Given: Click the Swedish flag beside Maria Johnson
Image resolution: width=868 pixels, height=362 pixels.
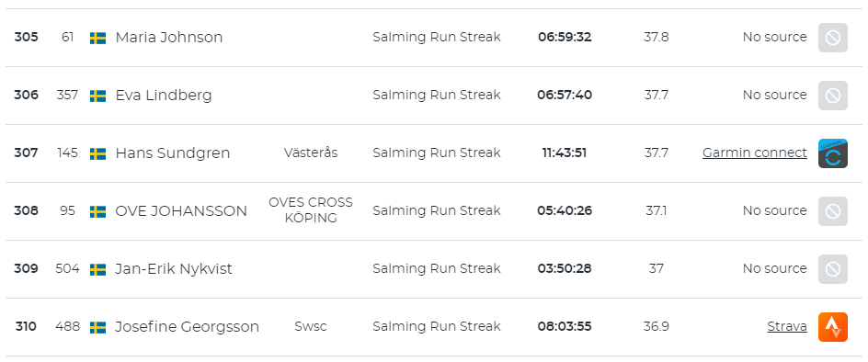Looking at the screenshot, I should pos(98,38).
